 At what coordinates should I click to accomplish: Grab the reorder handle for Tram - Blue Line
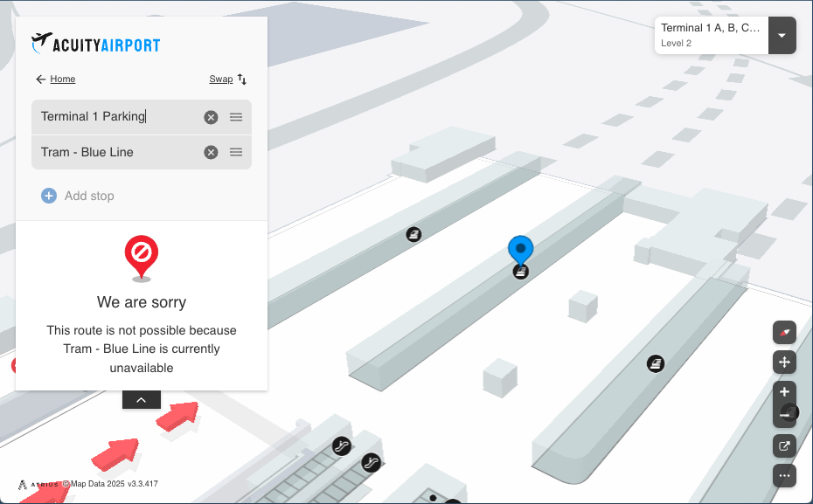(x=236, y=152)
